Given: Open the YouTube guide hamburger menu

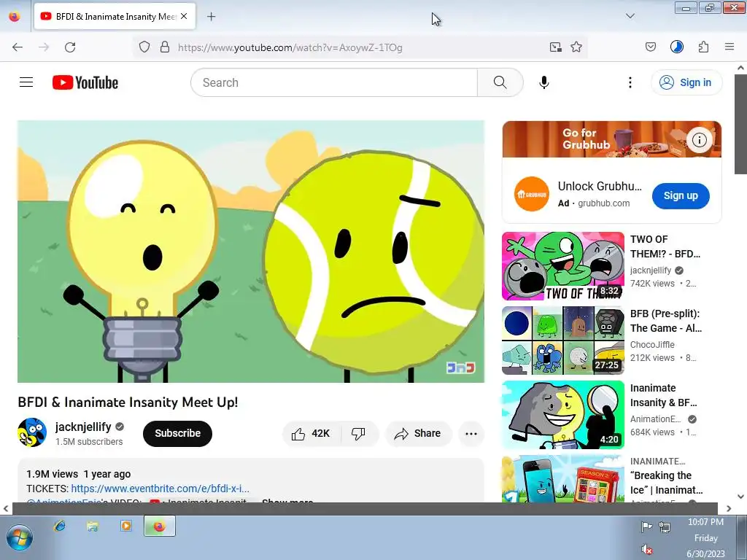Looking at the screenshot, I should 26,82.
